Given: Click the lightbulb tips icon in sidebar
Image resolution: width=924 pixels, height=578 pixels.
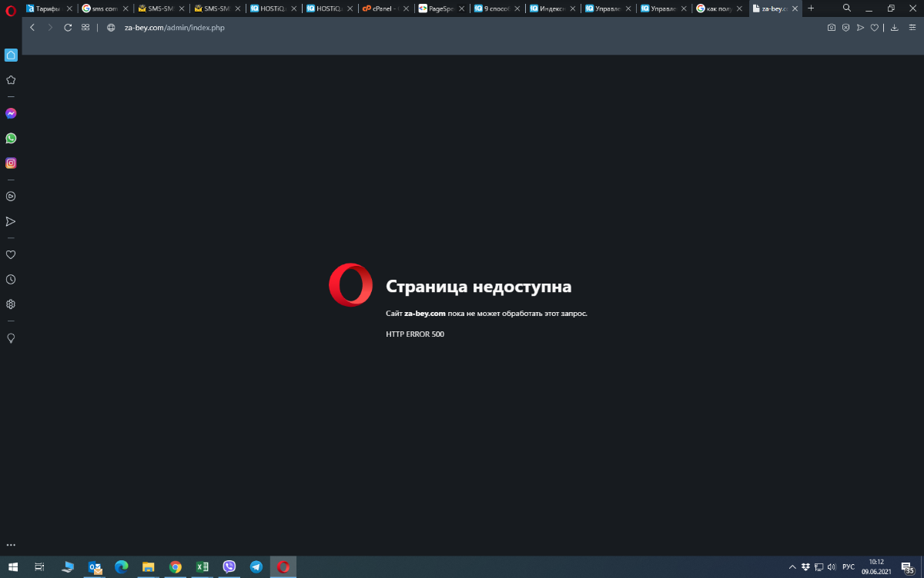Looking at the screenshot, I should 11,338.
